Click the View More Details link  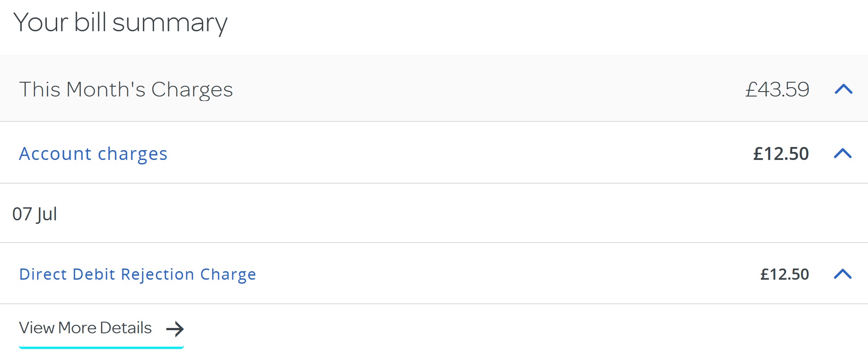click(x=85, y=328)
